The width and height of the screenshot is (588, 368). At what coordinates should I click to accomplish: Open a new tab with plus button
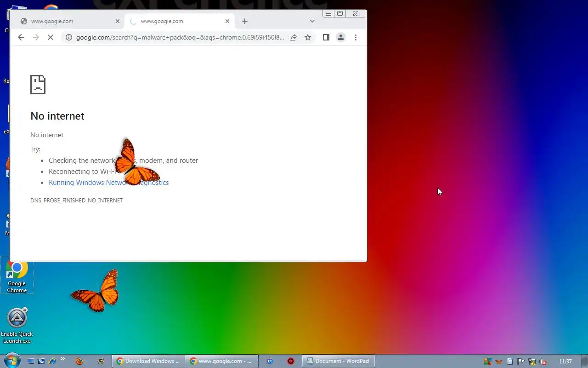245,21
